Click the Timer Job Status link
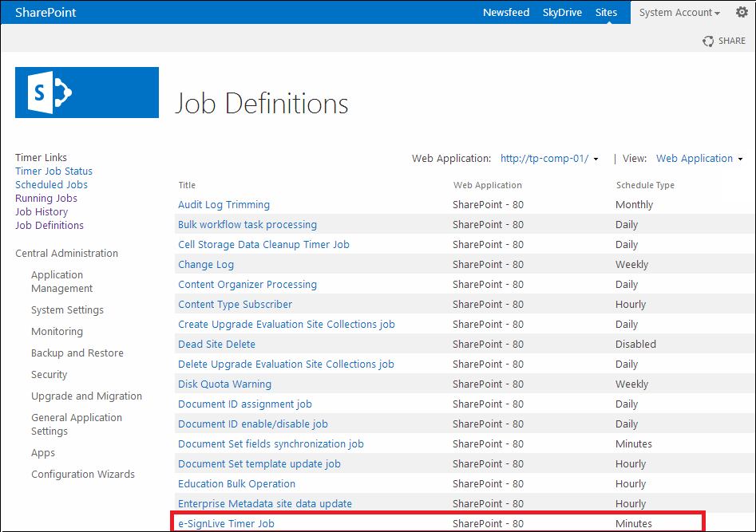This screenshot has height=532, width=756. tap(53, 171)
